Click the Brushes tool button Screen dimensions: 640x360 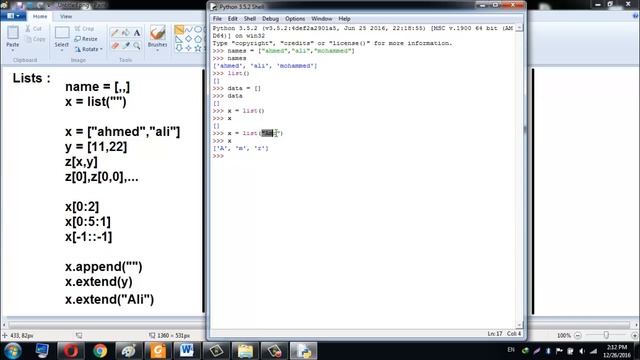(158, 36)
